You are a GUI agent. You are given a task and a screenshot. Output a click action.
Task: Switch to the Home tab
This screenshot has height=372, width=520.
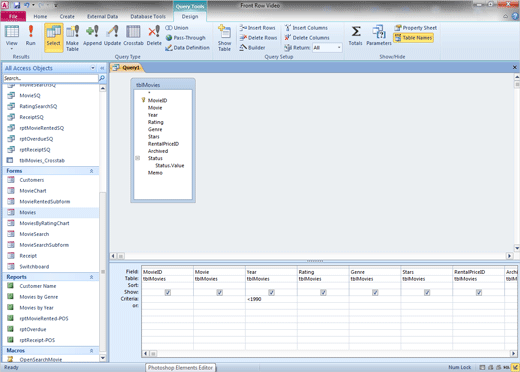click(40, 16)
